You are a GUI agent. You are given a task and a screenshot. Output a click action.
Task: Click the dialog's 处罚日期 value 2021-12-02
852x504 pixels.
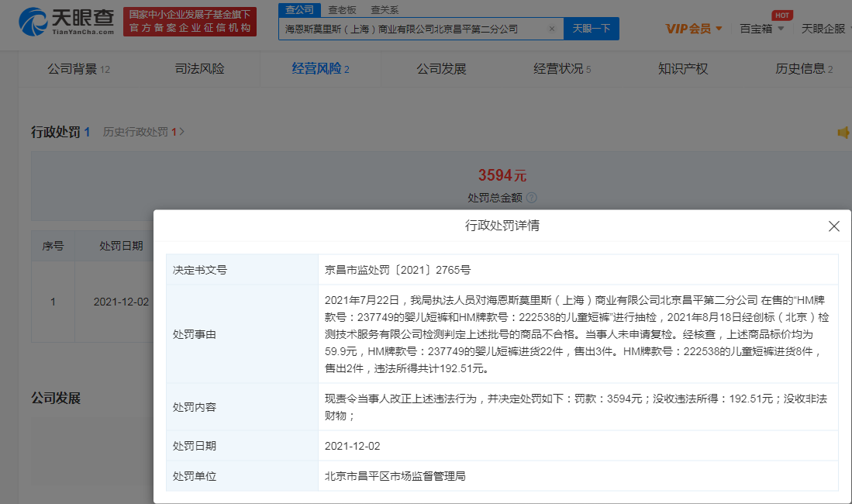click(x=352, y=446)
